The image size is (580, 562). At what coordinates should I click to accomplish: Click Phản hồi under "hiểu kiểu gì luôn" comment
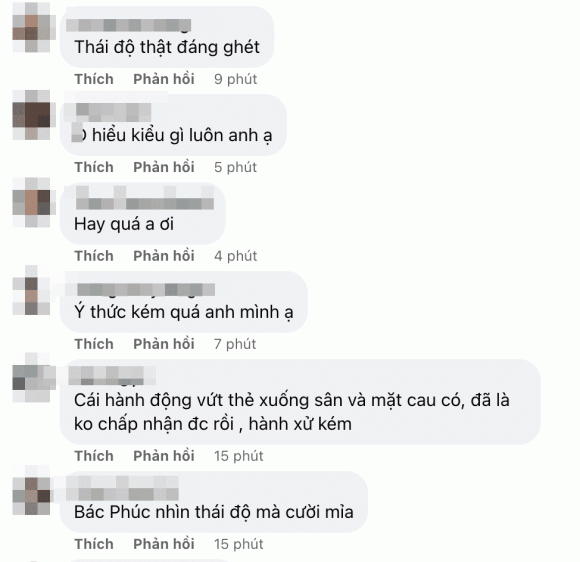[164, 167]
